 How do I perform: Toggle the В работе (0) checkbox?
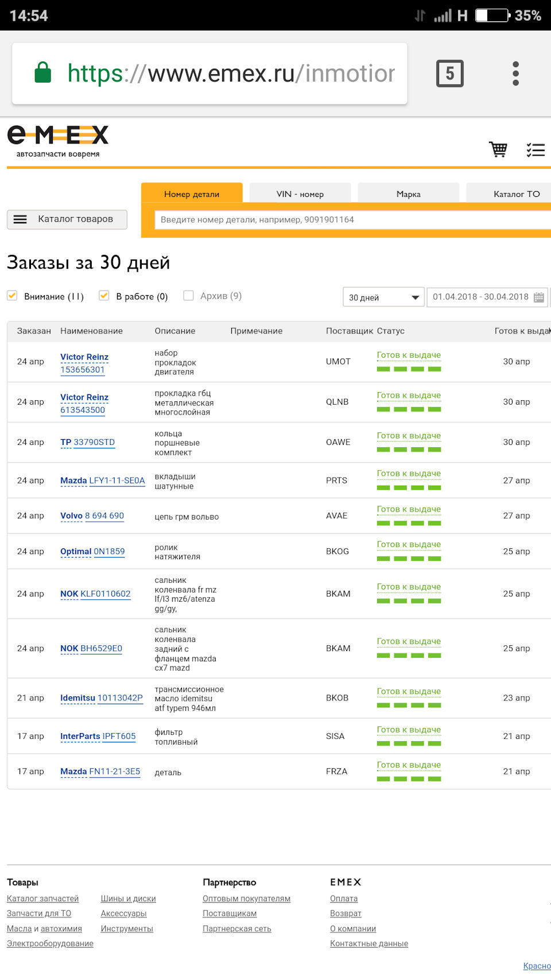[104, 296]
